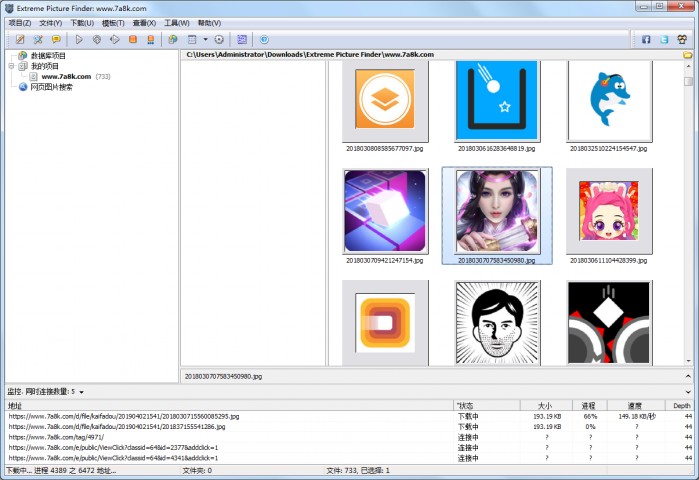Click the orange stop download icon
The image size is (699, 480).
[132, 39]
